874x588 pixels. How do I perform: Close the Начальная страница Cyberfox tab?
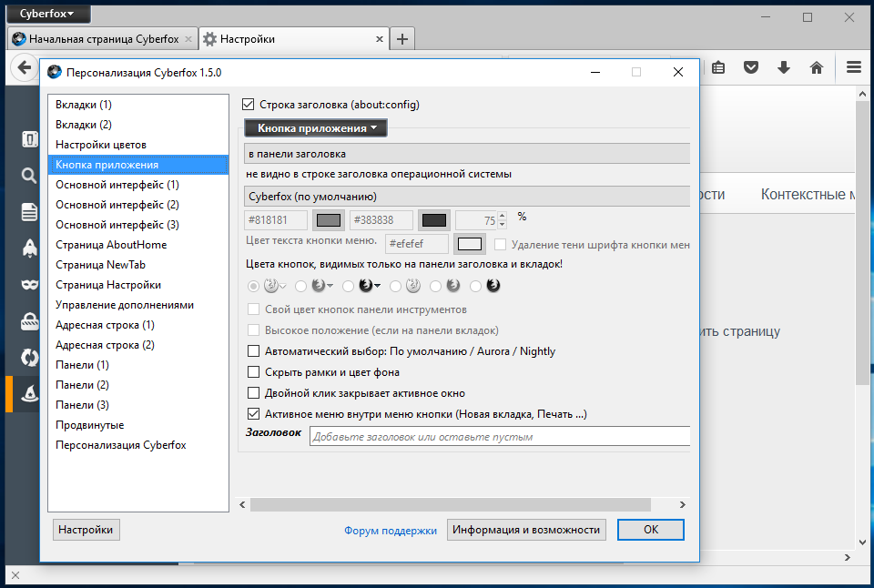click(x=188, y=39)
